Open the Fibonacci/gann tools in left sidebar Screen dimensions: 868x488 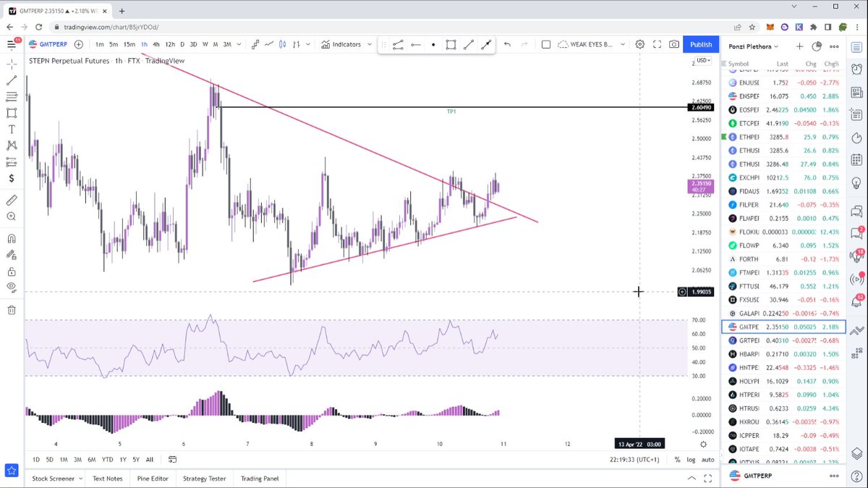12,97
